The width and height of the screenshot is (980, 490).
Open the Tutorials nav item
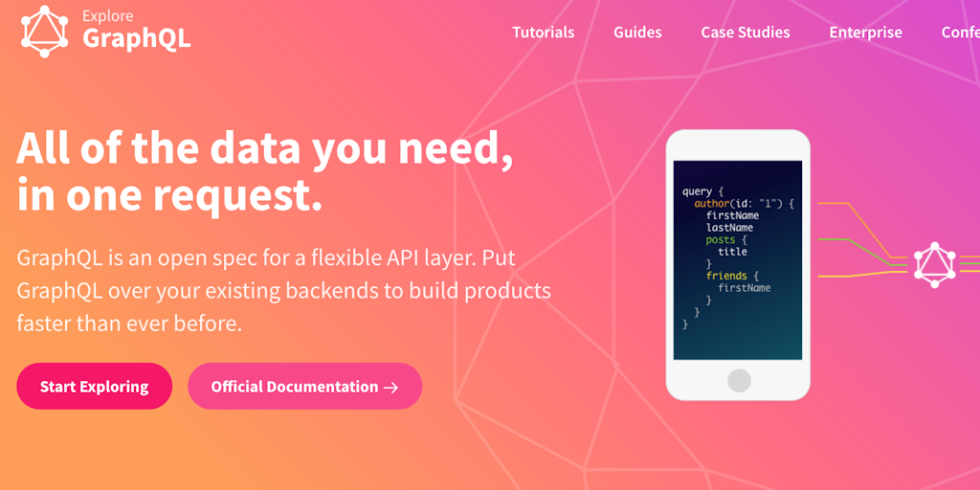click(x=544, y=33)
